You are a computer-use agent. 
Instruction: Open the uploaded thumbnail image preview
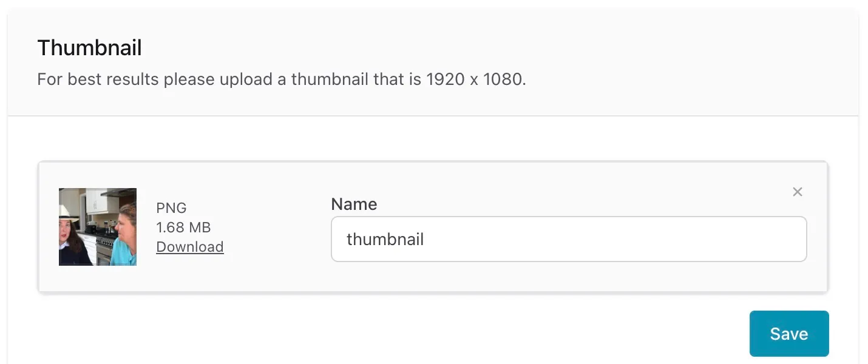pyautogui.click(x=98, y=227)
